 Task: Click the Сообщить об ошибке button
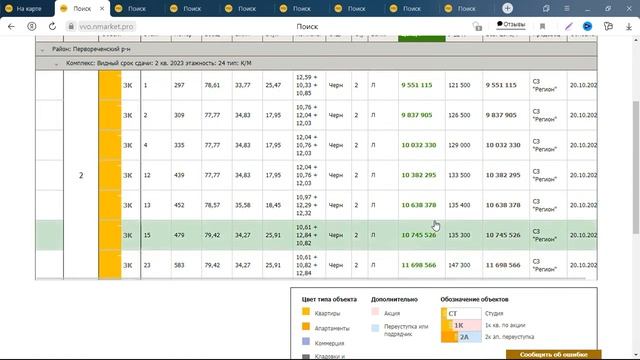[x=553, y=354]
